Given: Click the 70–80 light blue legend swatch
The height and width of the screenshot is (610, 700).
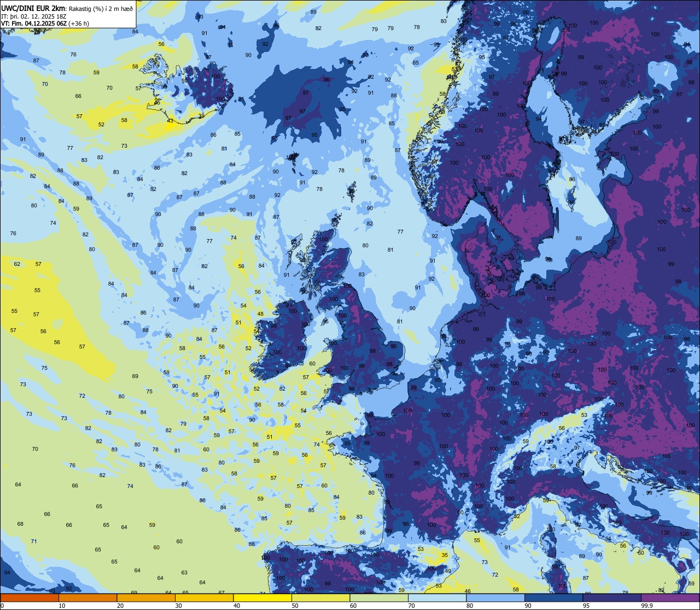Looking at the screenshot, I should (437, 597).
